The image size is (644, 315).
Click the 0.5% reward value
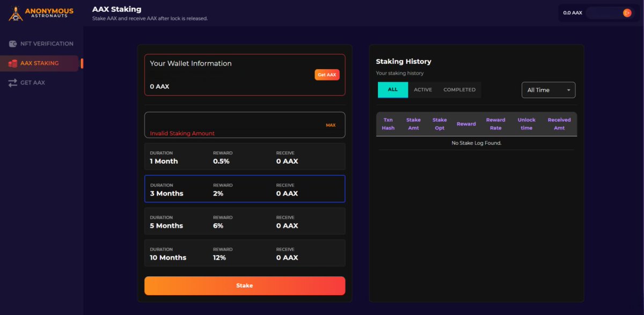(x=221, y=161)
